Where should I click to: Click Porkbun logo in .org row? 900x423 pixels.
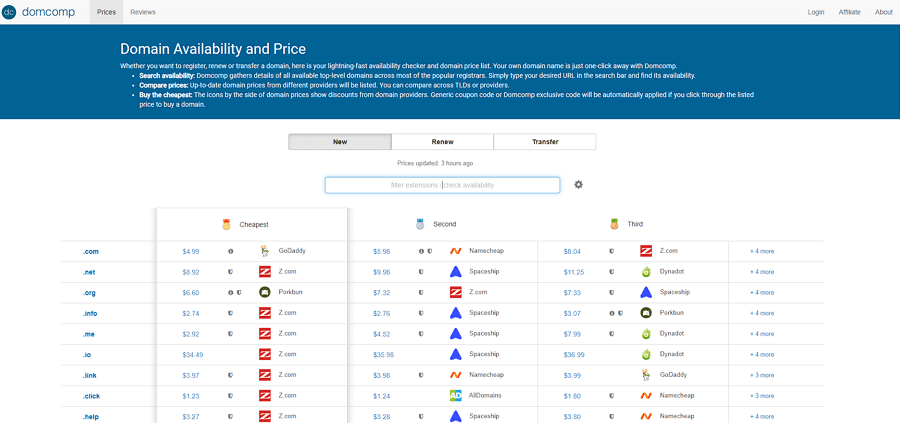[x=265, y=292]
